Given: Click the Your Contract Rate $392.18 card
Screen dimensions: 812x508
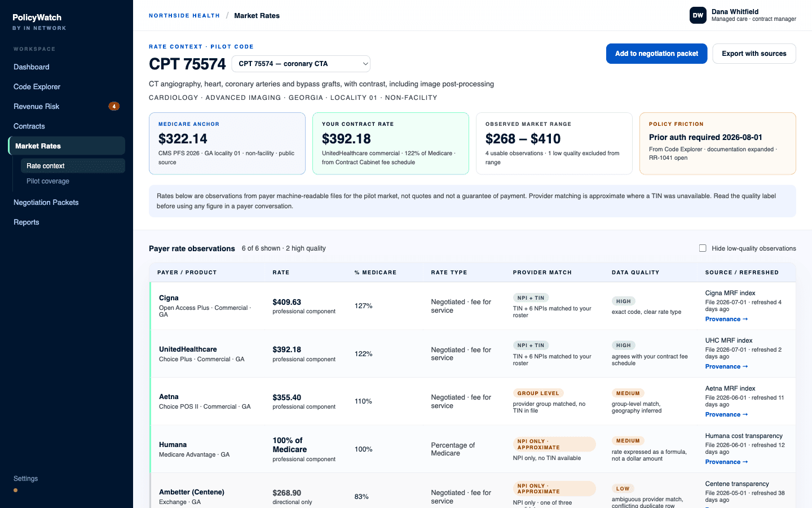Looking at the screenshot, I should [x=391, y=143].
